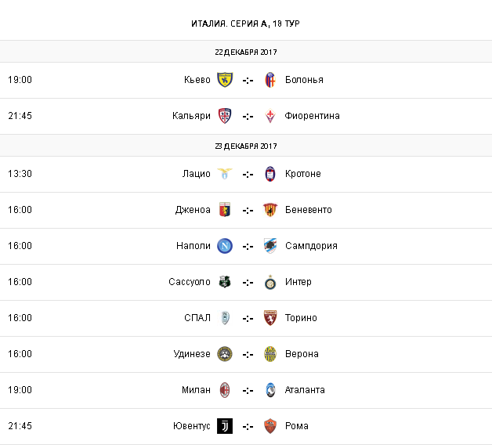Click the Atalanta club logo
The image size is (492, 448).
coord(270,389)
